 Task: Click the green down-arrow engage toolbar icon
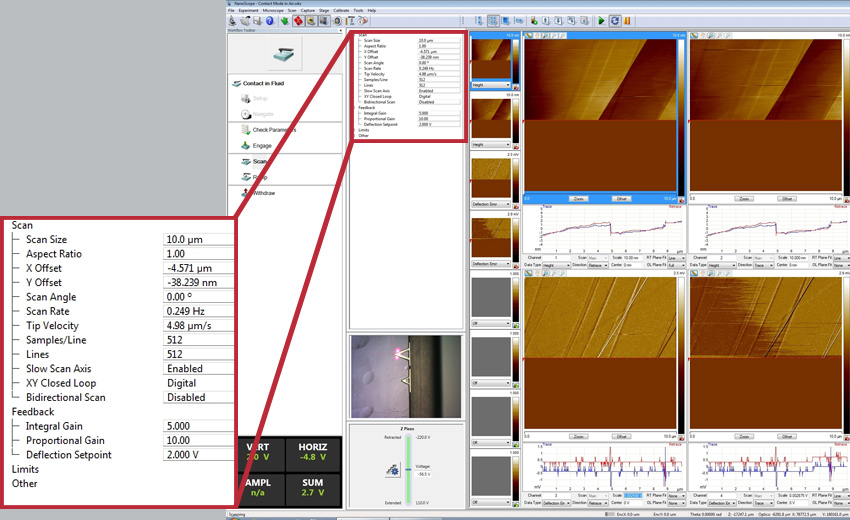[285, 21]
